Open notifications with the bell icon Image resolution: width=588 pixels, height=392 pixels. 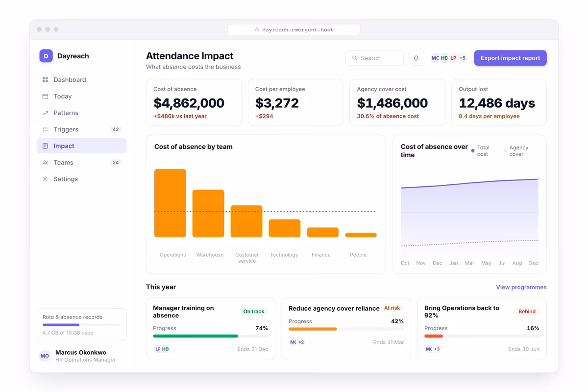(416, 58)
